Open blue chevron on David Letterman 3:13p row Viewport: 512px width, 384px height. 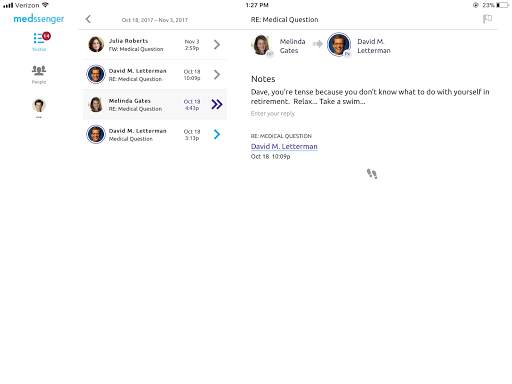tap(217, 134)
